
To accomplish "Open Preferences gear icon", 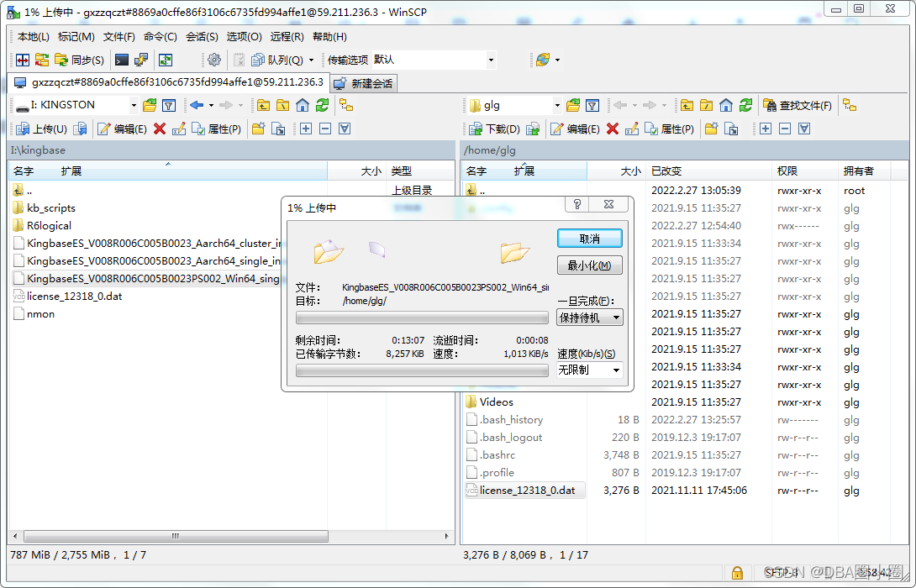I will [214, 60].
